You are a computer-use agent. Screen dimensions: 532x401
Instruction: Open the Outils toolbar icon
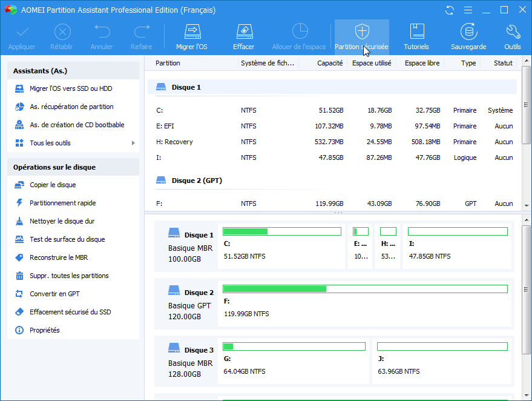point(512,36)
